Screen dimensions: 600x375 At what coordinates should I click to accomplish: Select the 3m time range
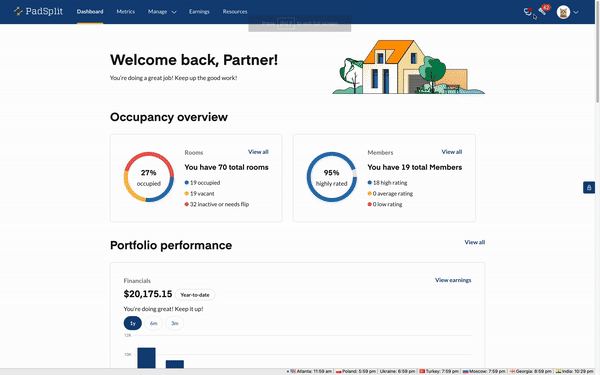(174, 323)
